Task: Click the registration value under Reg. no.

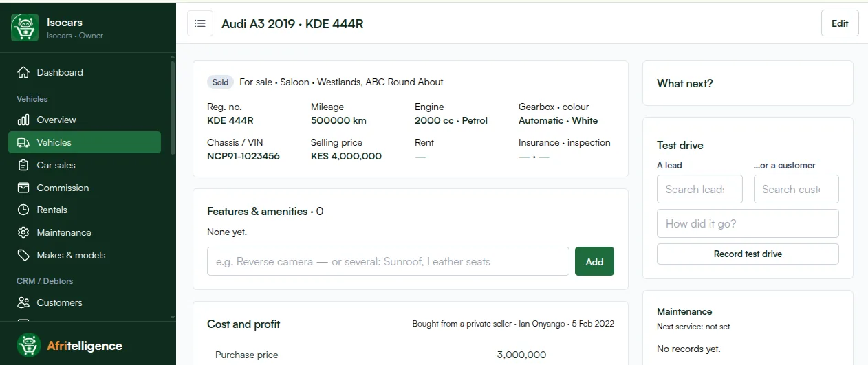Action: [x=230, y=120]
